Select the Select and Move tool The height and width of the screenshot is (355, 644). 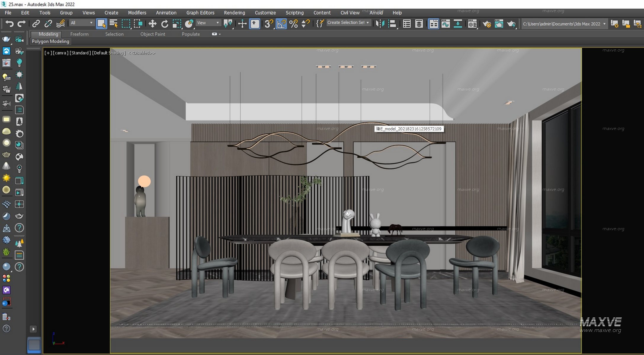coord(153,24)
